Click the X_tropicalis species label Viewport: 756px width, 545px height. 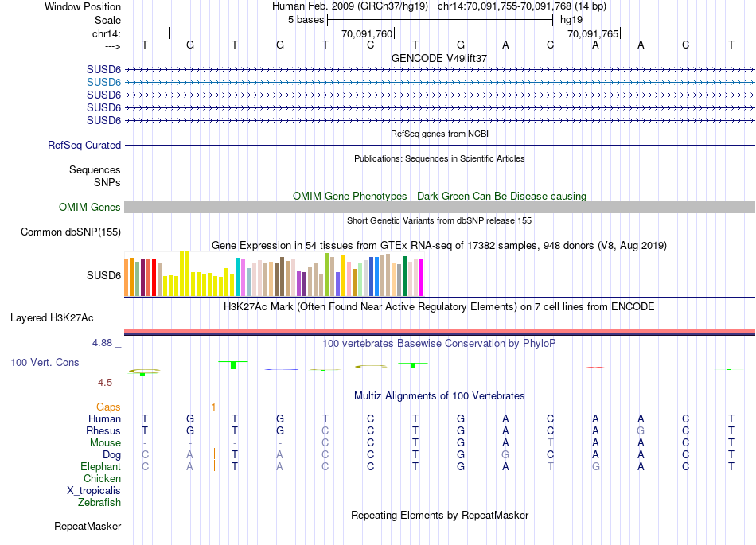click(94, 491)
